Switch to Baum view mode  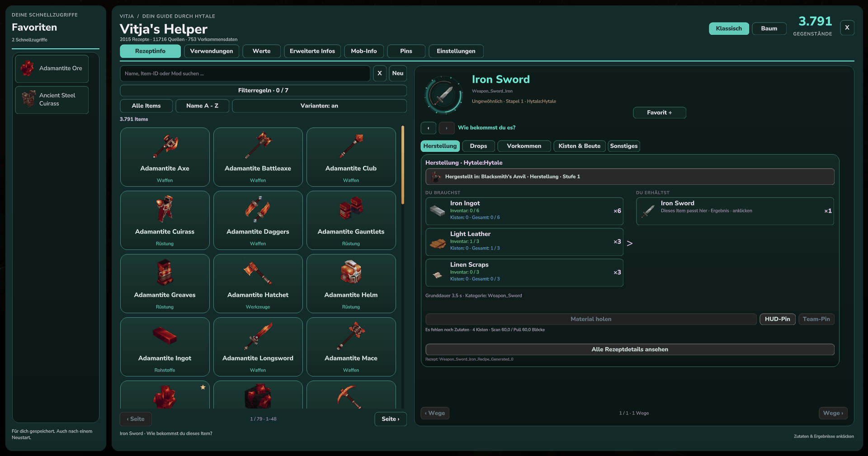pyautogui.click(x=769, y=28)
